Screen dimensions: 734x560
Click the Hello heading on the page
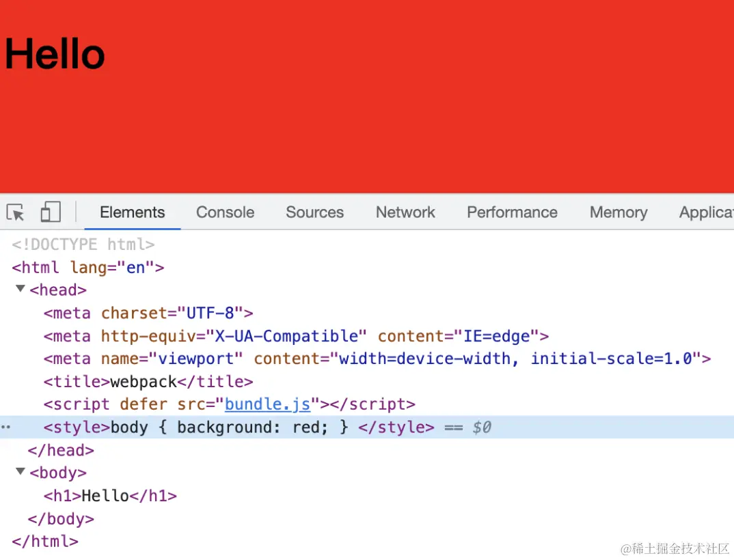pyautogui.click(x=55, y=54)
